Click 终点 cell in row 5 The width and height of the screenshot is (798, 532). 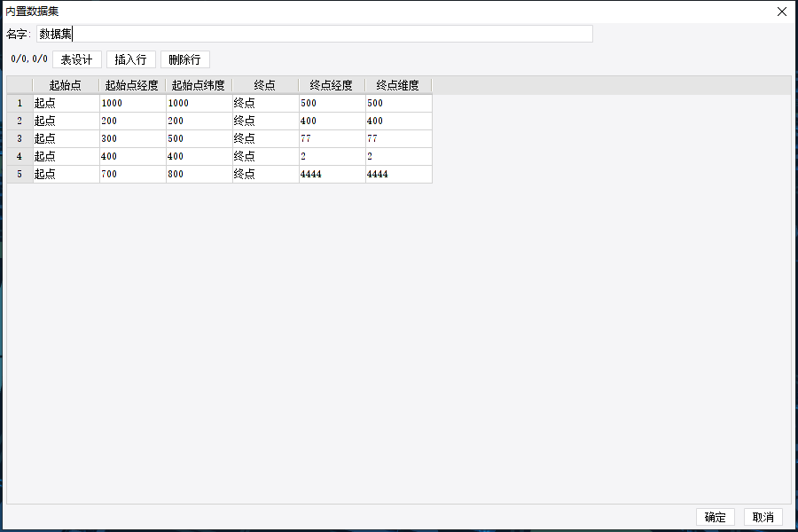click(266, 174)
